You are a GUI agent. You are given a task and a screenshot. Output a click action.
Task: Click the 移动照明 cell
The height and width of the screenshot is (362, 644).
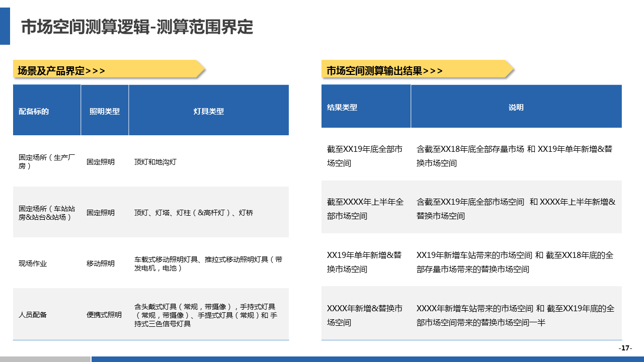pos(101,263)
